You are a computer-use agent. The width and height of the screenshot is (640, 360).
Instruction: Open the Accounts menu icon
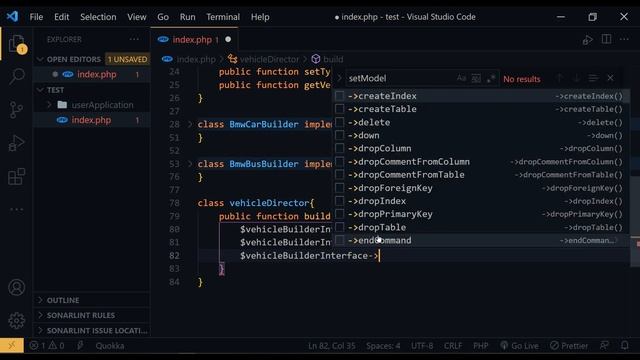coord(17,288)
